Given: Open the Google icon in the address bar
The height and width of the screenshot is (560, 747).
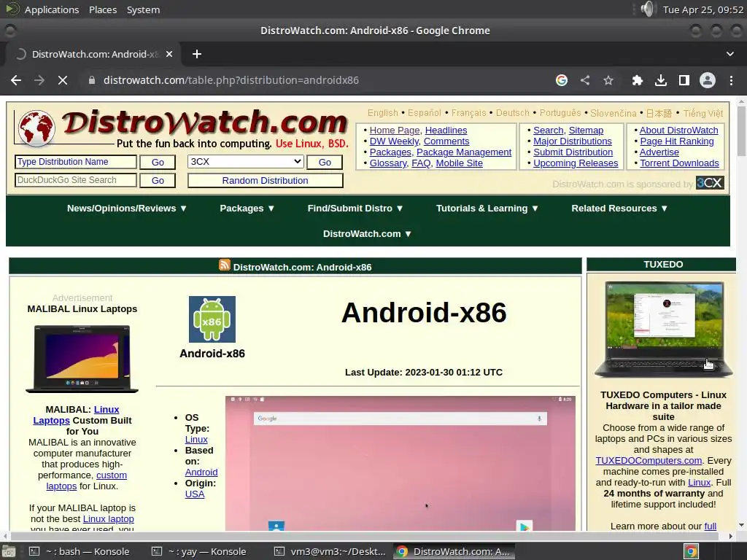Looking at the screenshot, I should click(x=562, y=80).
